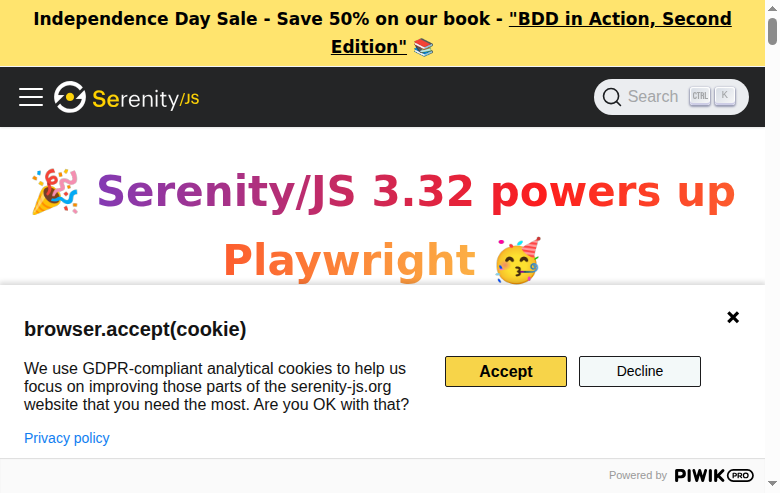Click the Serenity/JS brand name text
Image resolution: width=780 pixels, height=493 pixels.
(x=146, y=99)
